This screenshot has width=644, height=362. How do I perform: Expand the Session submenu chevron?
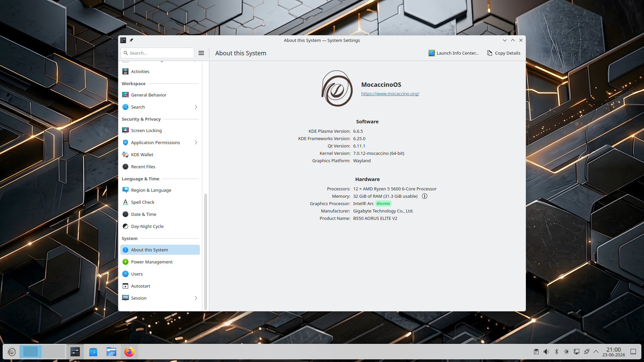point(196,298)
